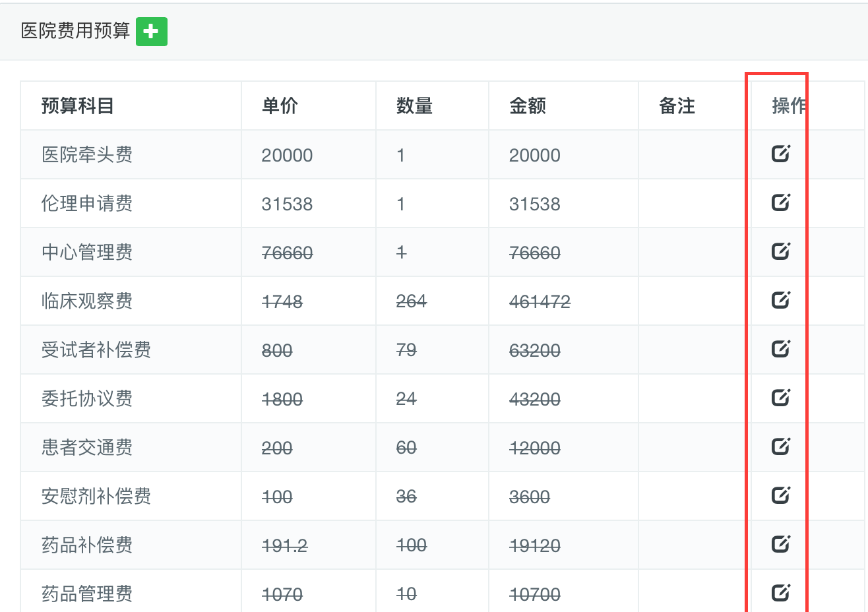The image size is (868, 612).
Task: Click unit price 31538 for 伦理申请费
Action: pos(287,204)
